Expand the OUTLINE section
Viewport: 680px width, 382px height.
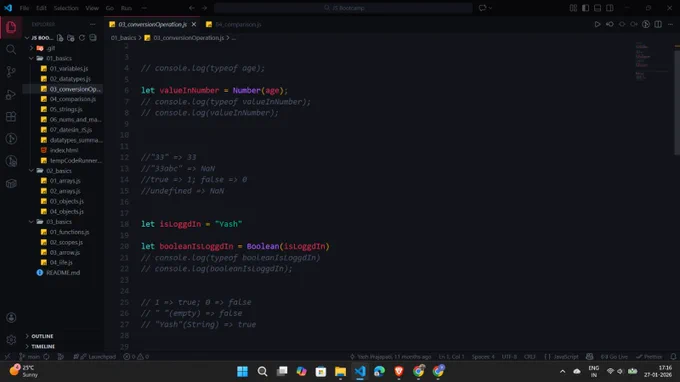tap(42, 336)
